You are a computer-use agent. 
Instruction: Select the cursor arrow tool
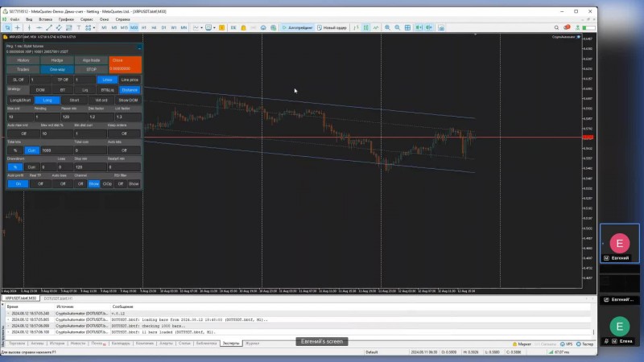coord(8,27)
